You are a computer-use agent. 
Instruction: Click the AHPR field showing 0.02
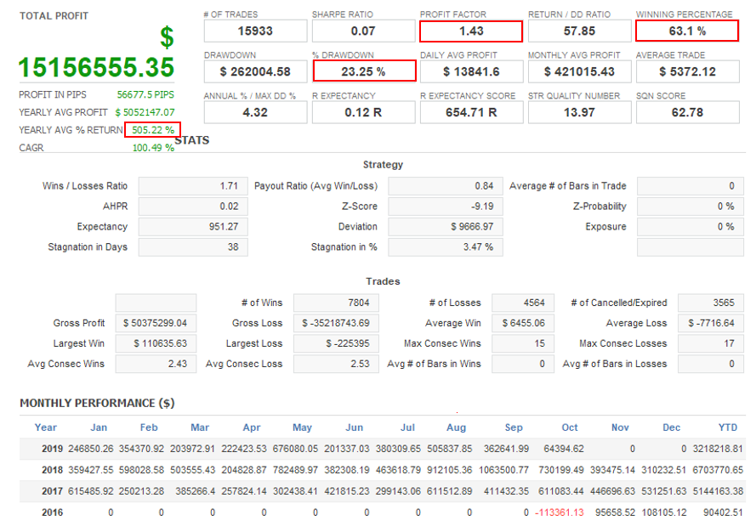[x=193, y=207]
